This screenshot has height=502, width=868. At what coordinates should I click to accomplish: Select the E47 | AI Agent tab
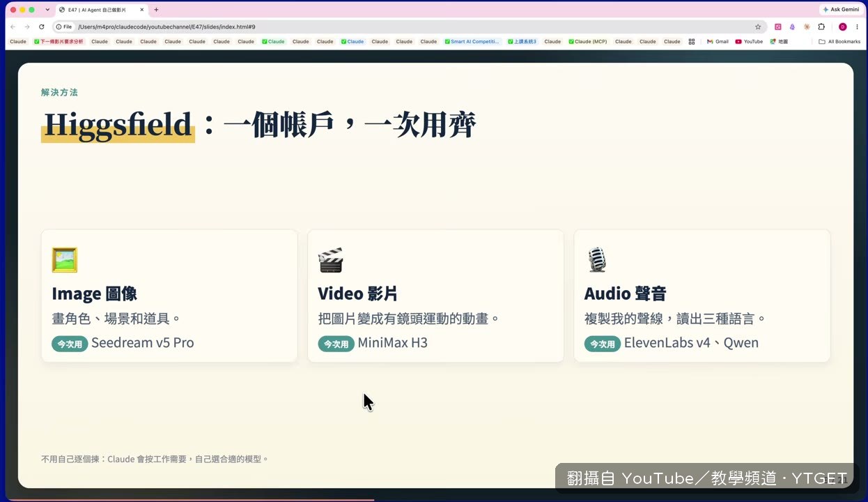[101, 10]
